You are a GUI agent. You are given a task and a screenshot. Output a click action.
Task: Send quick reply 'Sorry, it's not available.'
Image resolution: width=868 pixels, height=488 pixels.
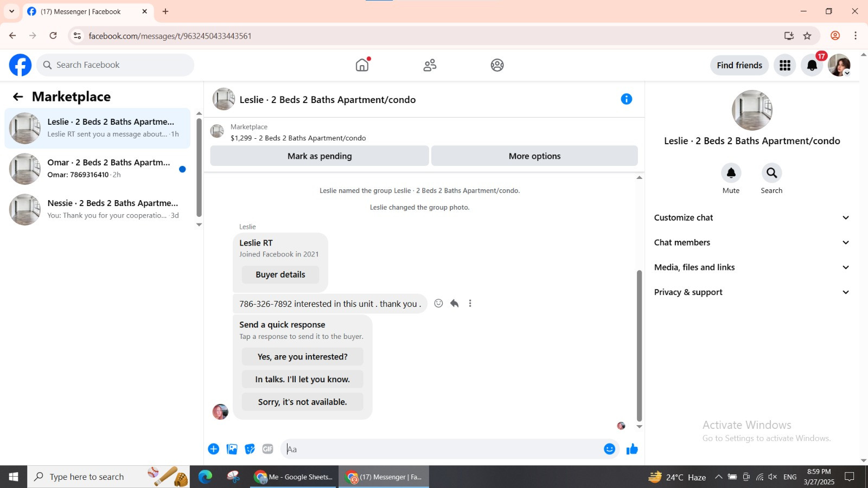coord(303,402)
